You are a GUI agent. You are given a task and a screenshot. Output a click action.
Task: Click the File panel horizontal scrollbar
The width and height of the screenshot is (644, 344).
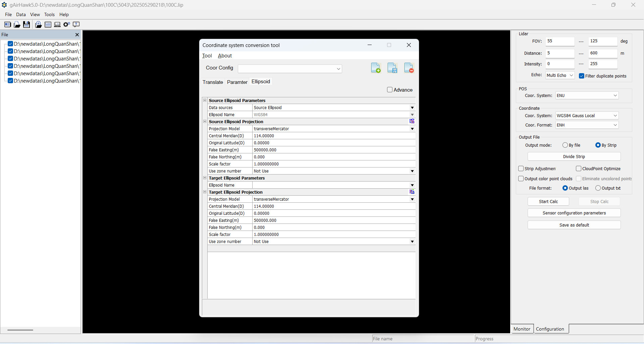click(x=20, y=330)
